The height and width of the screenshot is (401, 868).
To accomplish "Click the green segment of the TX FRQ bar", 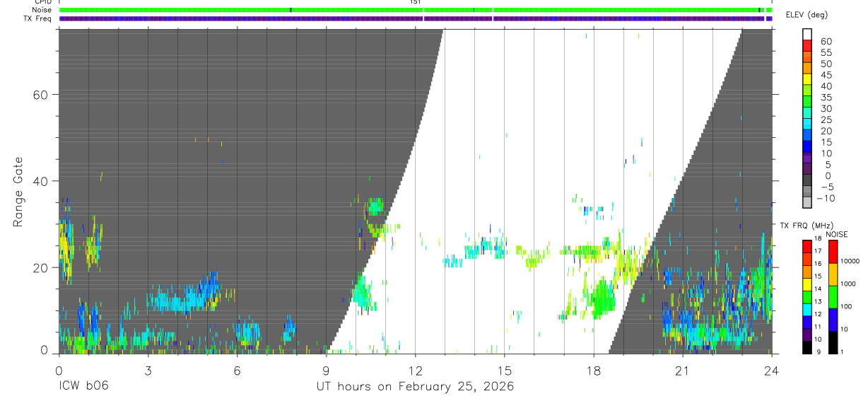I will click(x=807, y=297).
